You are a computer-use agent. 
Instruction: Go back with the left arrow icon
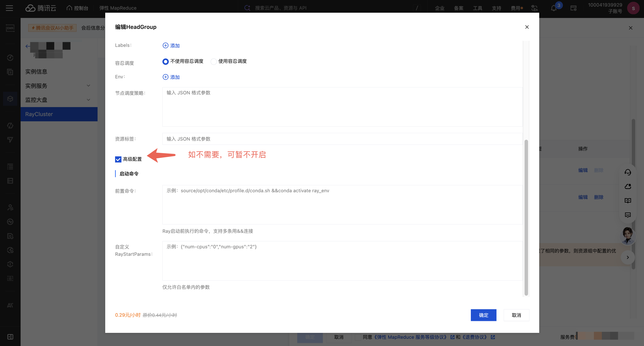(28, 46)
